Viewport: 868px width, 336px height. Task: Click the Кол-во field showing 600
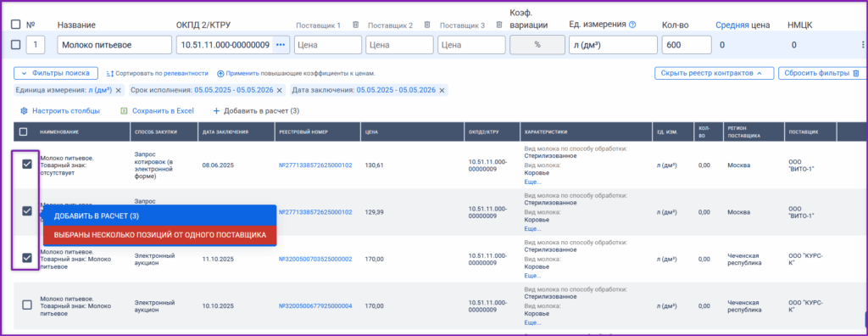click(687, 45)
